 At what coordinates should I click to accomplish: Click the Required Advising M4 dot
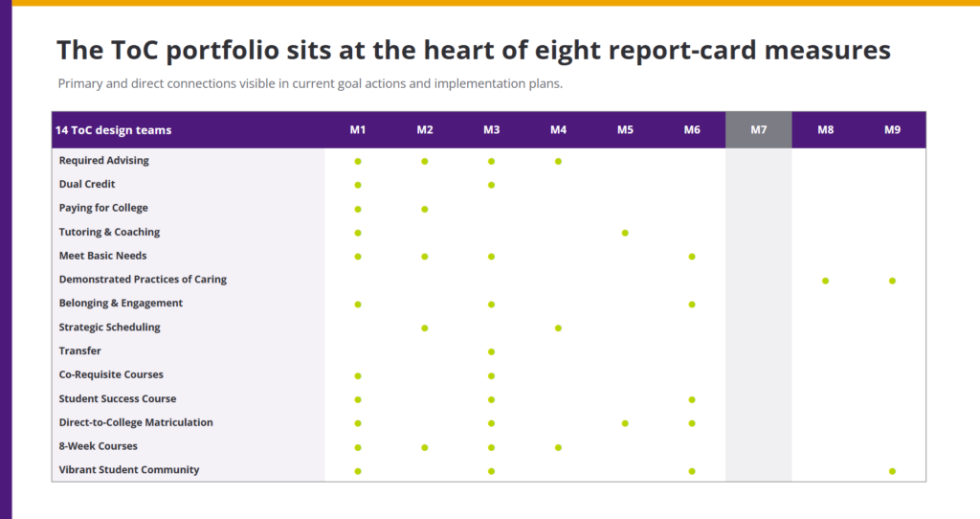pos(558,161)
